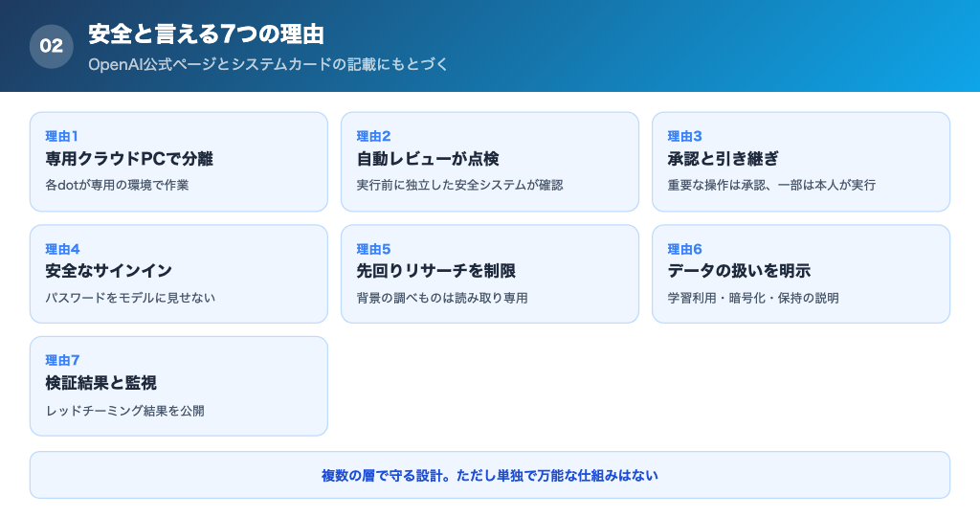Click the 理由6 label
The width and height of the screenshot is (980, 518).
[x=684, y=249]
